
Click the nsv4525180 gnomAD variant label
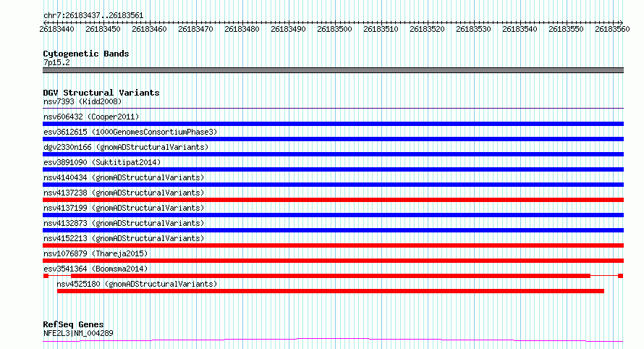(x=137, y=284)
